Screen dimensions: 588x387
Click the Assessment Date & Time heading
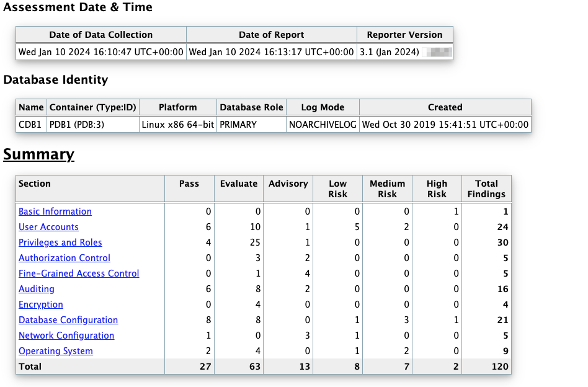click(78, 7)
